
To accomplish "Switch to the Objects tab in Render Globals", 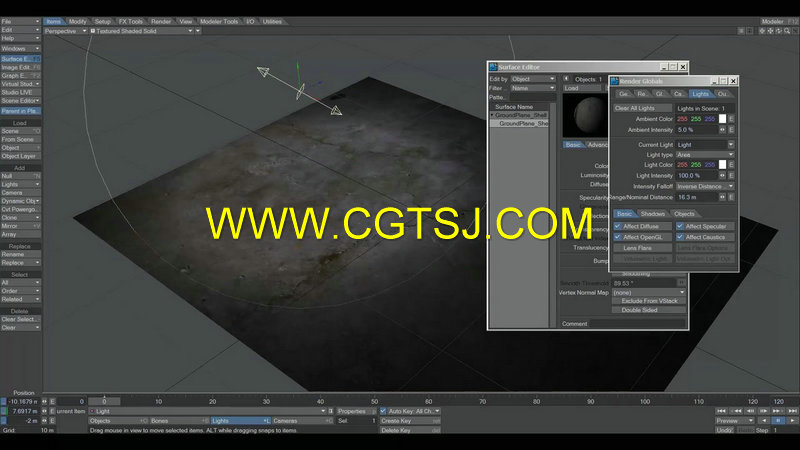I will pyautogui.click(x=684, y=214).
